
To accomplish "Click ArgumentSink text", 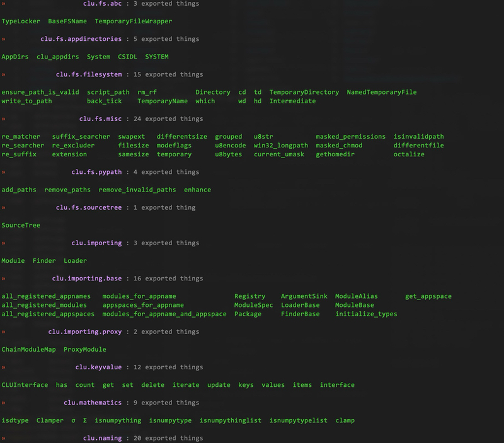I will [304, 296].
